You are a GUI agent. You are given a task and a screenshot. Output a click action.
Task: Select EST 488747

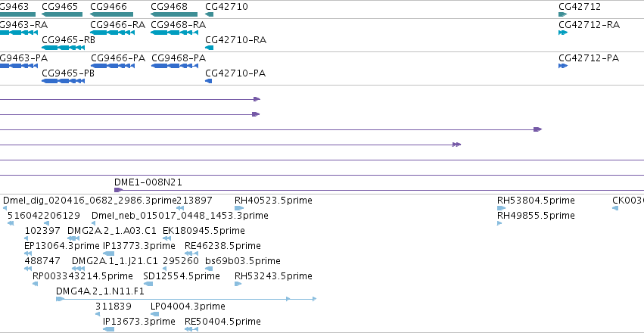point(28,269)
